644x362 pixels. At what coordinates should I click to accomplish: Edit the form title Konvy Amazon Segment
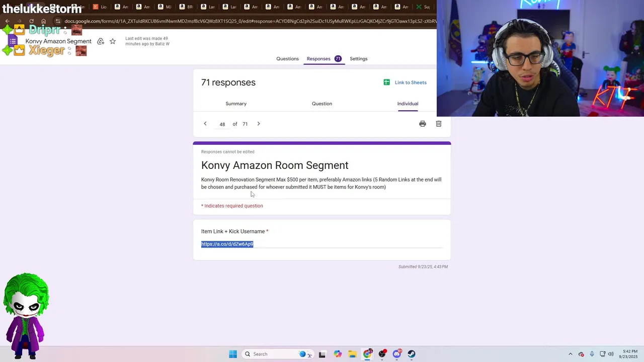58,41
